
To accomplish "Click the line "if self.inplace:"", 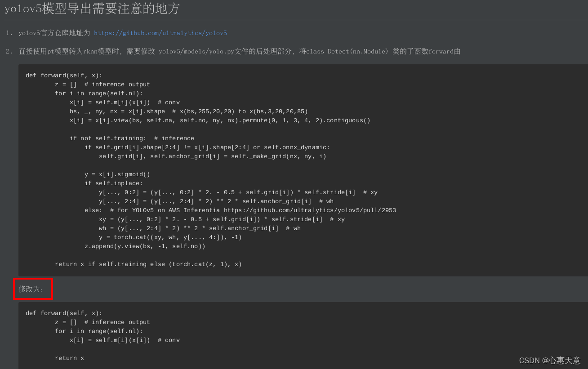I will point(114,183).
